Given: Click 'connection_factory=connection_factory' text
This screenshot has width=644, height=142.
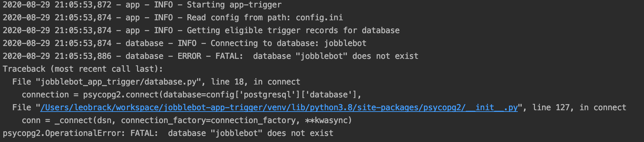Looking at the screenshot, I should coord(209,120).
